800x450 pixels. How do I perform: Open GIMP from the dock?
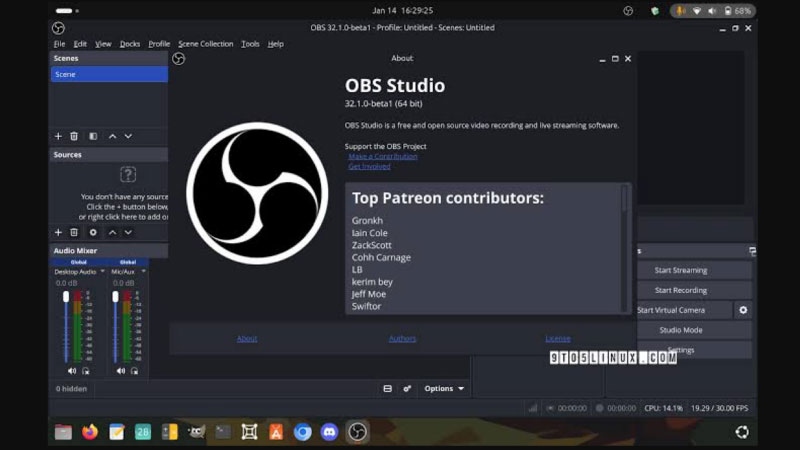pos(196,432)
